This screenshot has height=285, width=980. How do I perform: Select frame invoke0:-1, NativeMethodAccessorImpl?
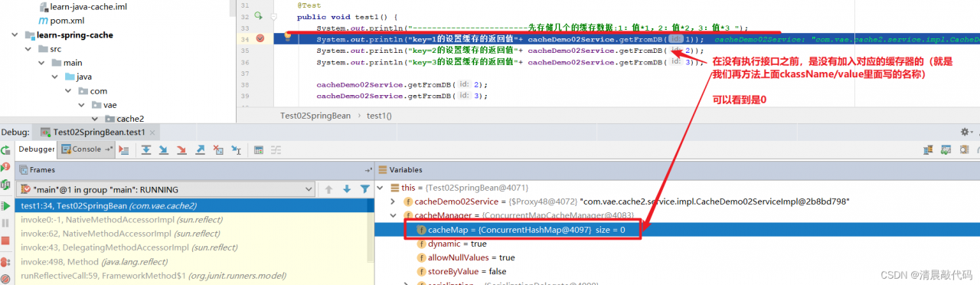pyautogui.click(x=194, y=220)
